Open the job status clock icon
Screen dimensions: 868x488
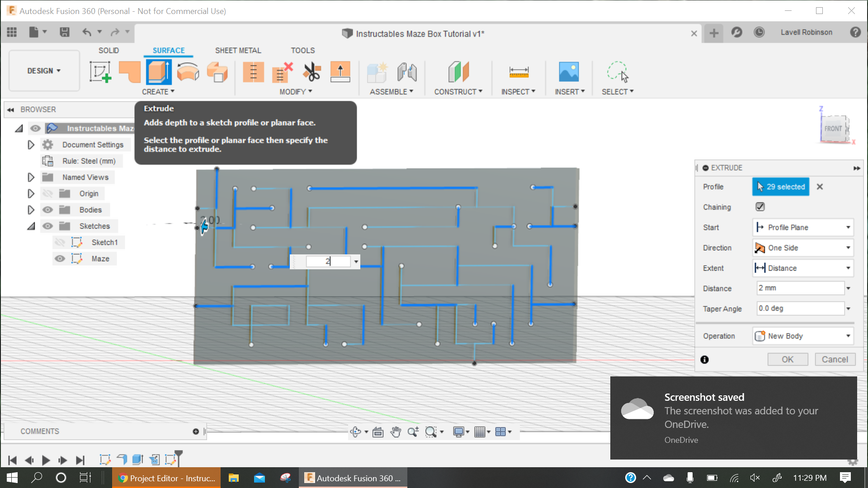point(759,32)
